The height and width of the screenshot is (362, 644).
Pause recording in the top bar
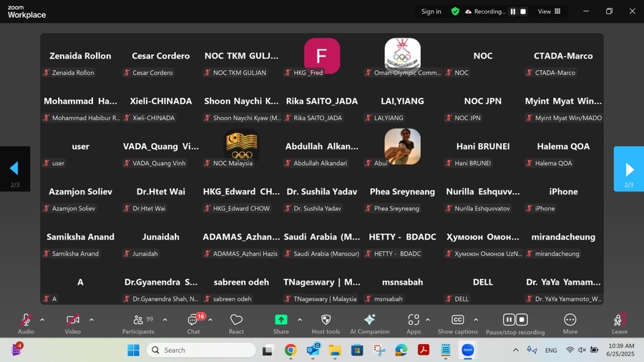click(x=512, y=11)
